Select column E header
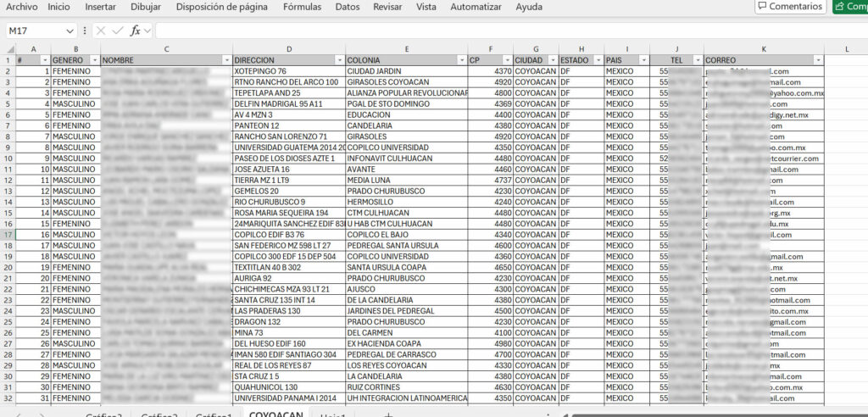868x417 pixels. tap(406, 49)
